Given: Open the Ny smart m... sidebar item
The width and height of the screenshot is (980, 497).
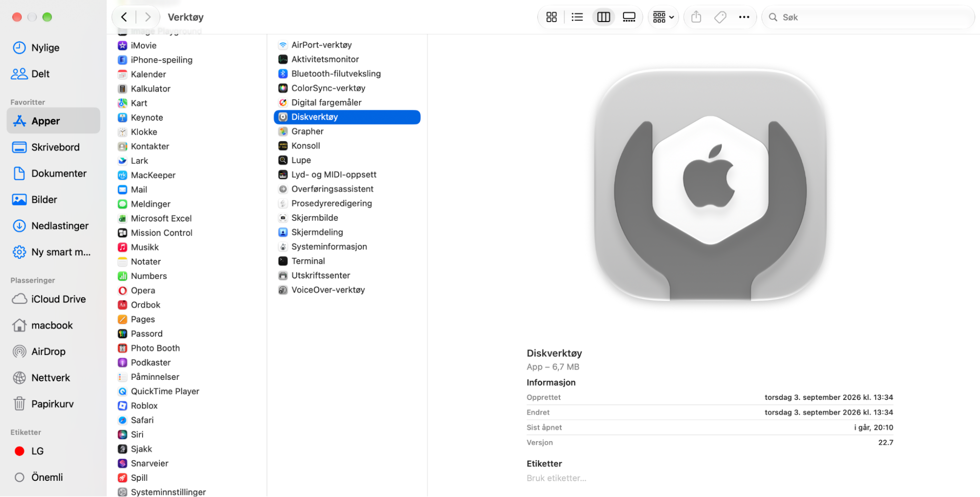Looking at the screenshot, I should click(53, 252).
